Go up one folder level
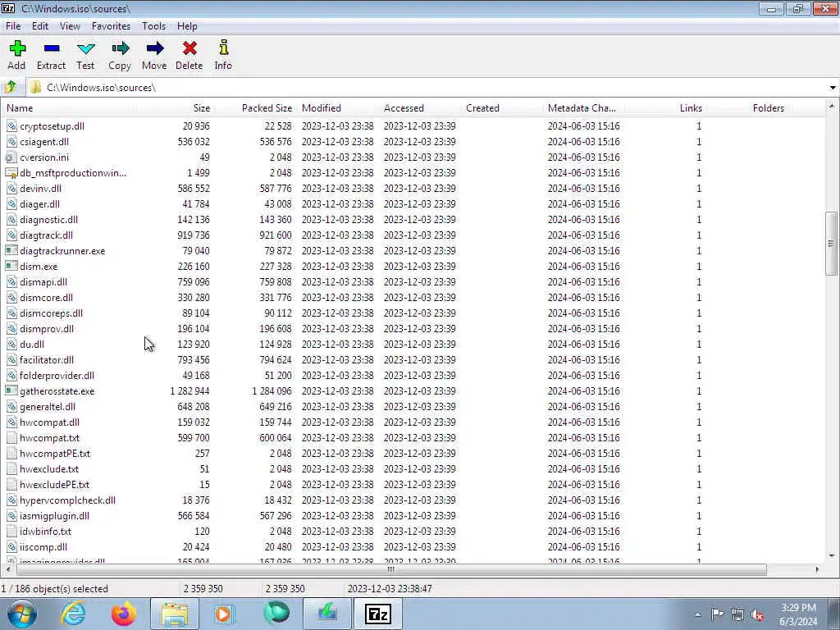 pos(11,87)
